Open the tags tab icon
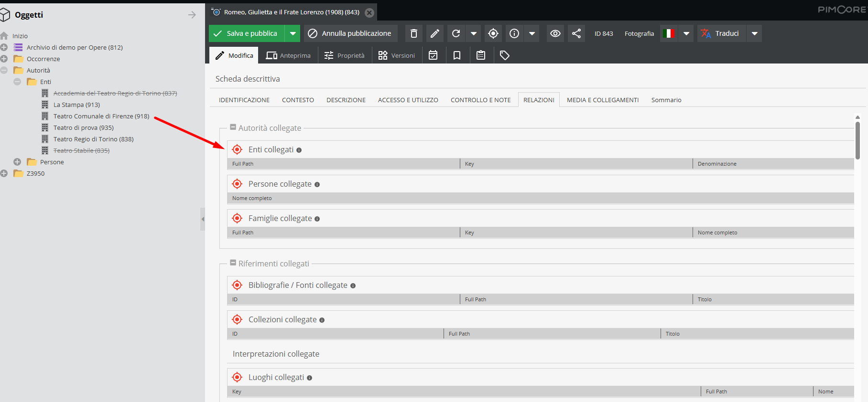Screen dimensions: 868x402 pyautogui.click(x=505, y=55)
